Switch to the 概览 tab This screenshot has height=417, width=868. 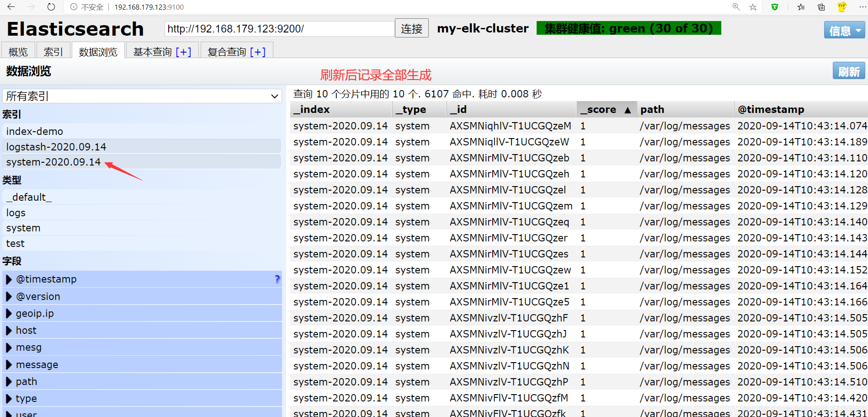18,51
